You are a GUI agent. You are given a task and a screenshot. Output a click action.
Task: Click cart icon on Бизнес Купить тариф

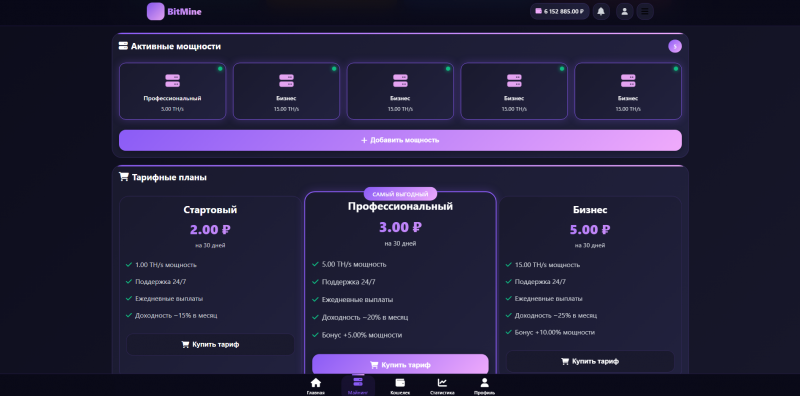pos(565,361)
